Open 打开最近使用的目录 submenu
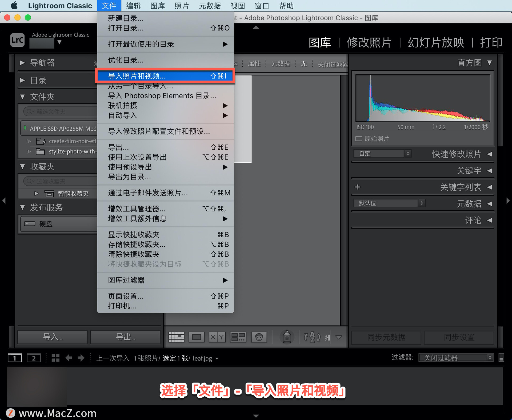The image size is (512, 420). pyautogui.click(x=165, y=44)
